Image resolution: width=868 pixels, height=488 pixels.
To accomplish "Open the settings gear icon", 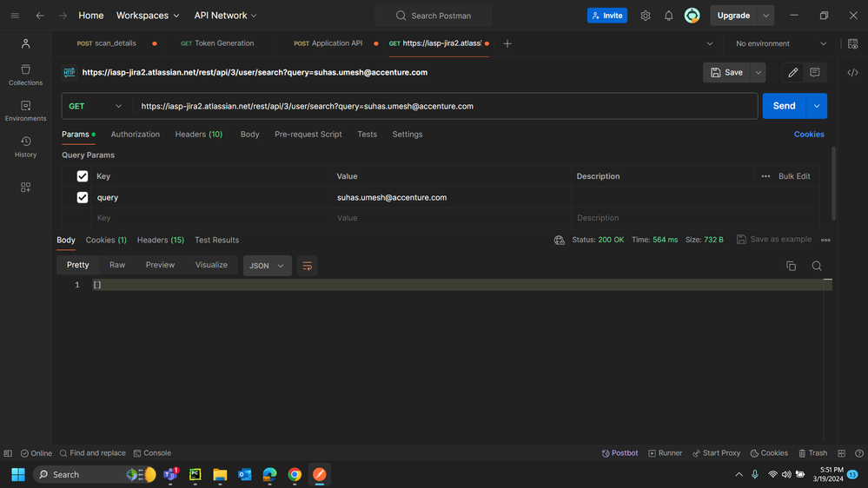I will click(x=646, y=16).
